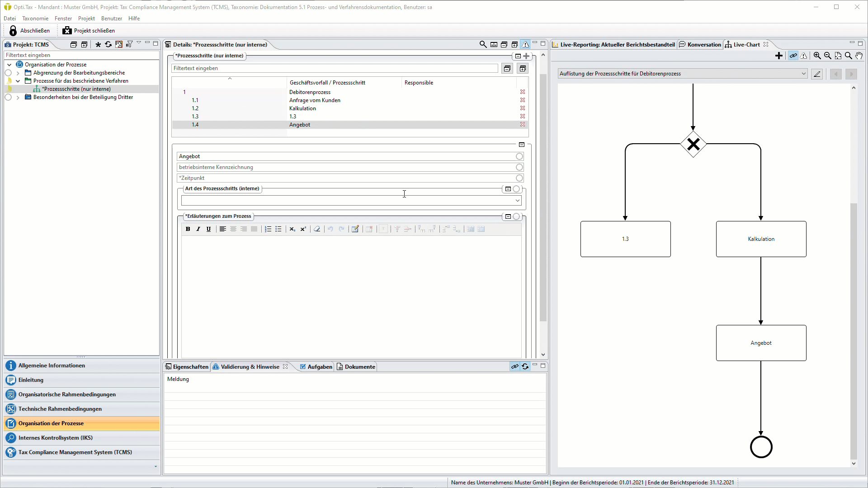Screen dimensions: 868x488
Task: Toggle warning display in Live-Chart toolbar
Action: 804,56
